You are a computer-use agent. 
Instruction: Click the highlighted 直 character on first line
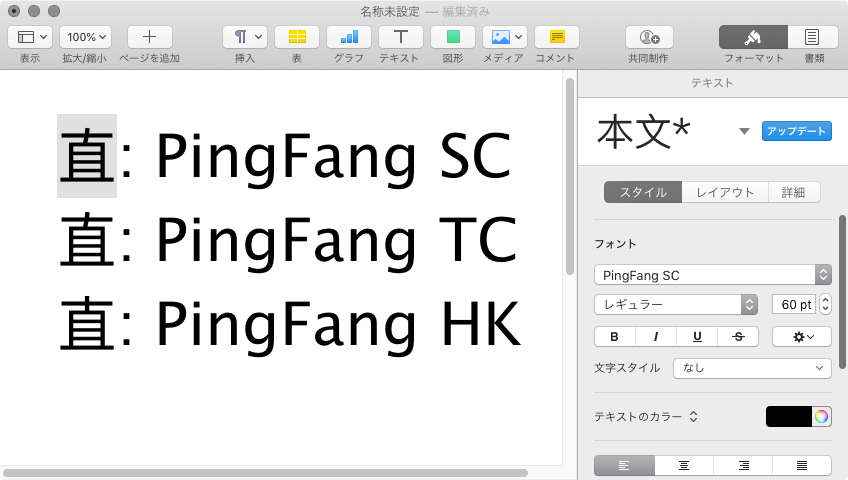[87, 156]
